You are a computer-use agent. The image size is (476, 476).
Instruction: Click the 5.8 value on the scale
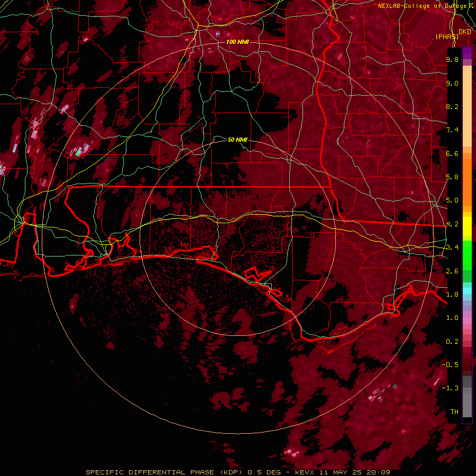[452, 177]
